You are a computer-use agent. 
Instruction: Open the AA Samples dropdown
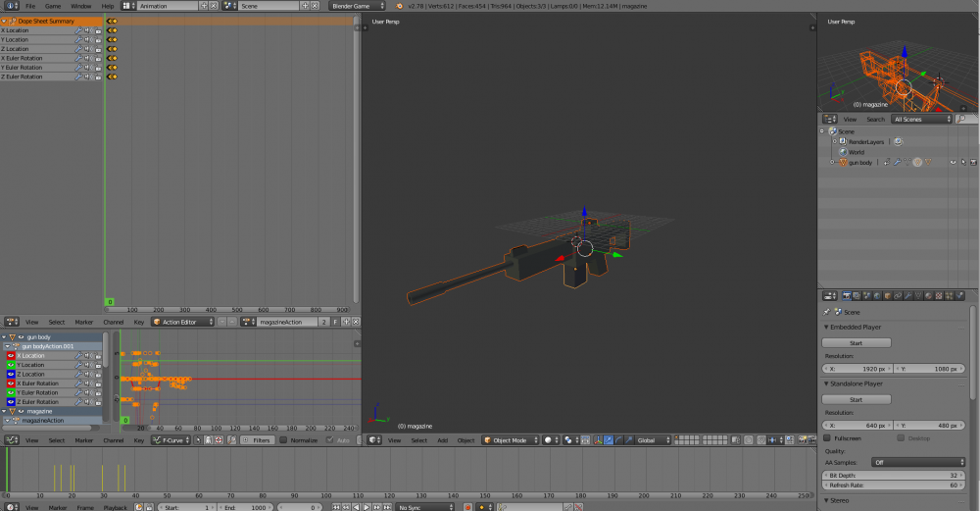click(x=919, y=462)
